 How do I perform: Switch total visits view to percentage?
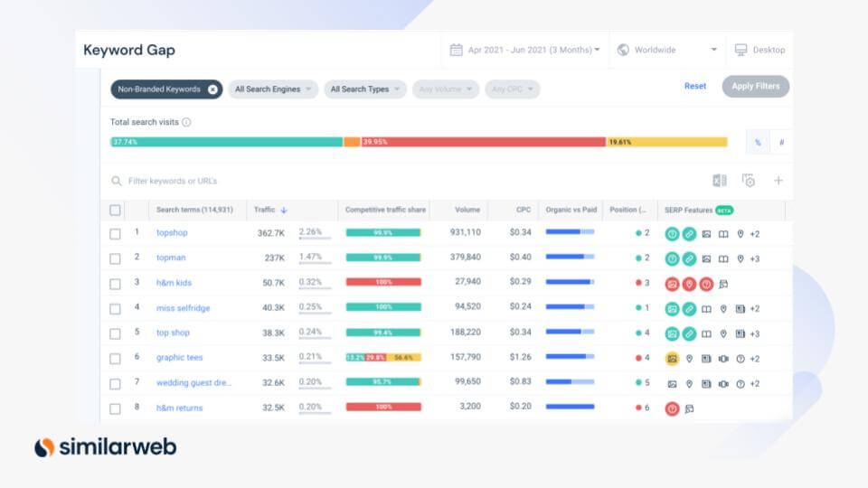758,142
